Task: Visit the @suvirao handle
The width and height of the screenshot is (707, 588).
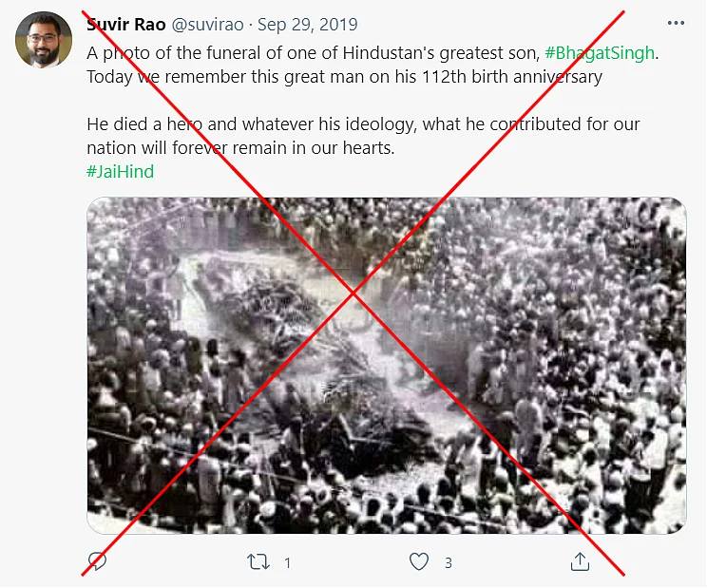Action: point(208,25)
